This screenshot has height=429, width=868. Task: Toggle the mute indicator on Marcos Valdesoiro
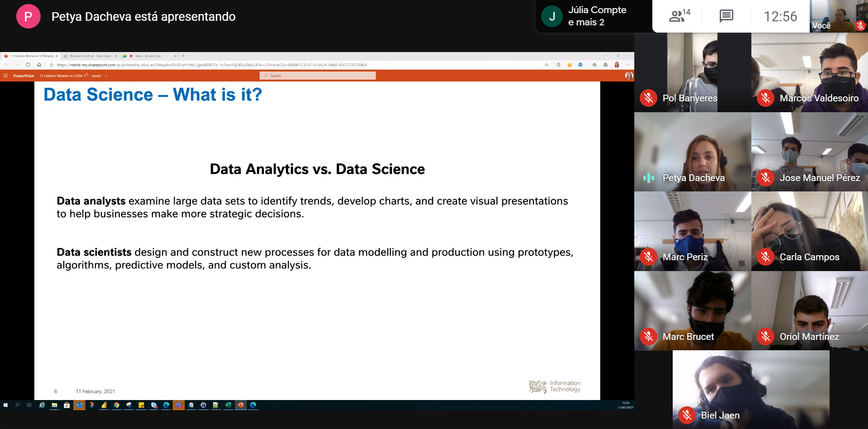click(x=765, y=98)
